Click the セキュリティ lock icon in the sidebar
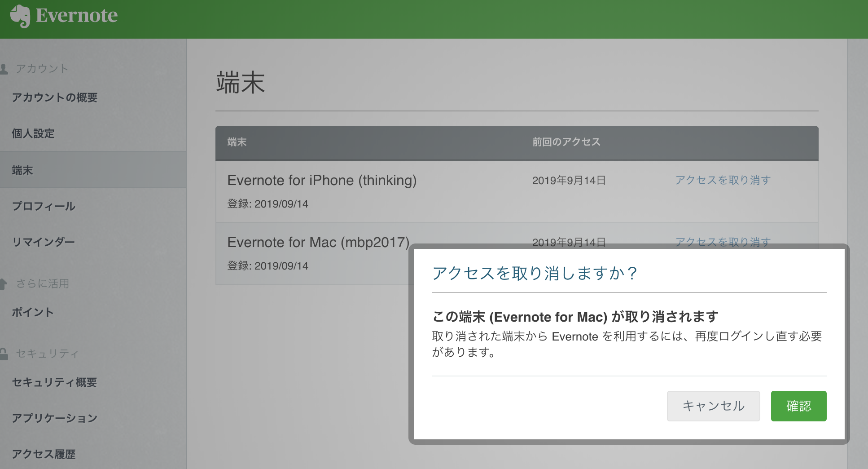868x469 pixels. pyautogui.click(x=4, y=354)
